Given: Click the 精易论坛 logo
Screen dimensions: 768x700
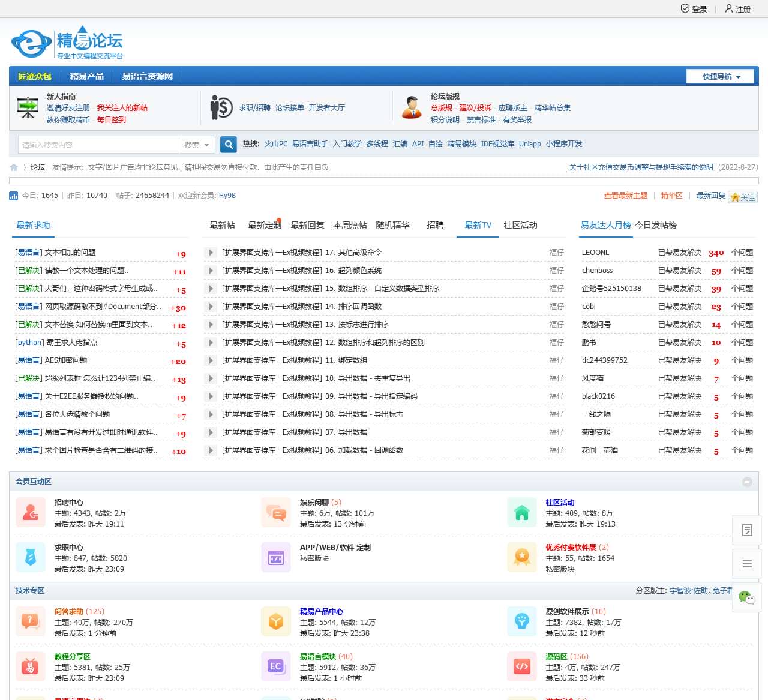Looking at the screenshot, I should click(x=67, y=43).
